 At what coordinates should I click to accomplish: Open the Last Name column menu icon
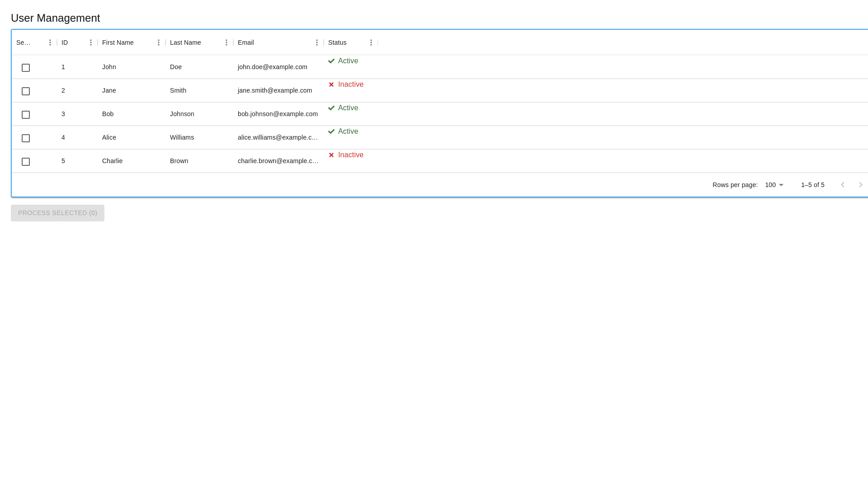click(226, 42)
